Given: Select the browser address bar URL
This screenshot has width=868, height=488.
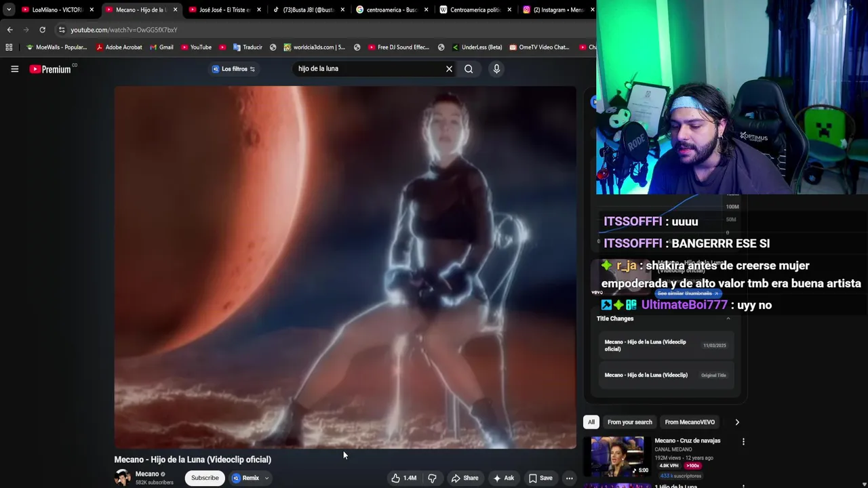Looking at the screenshot, I should [124, 30].
